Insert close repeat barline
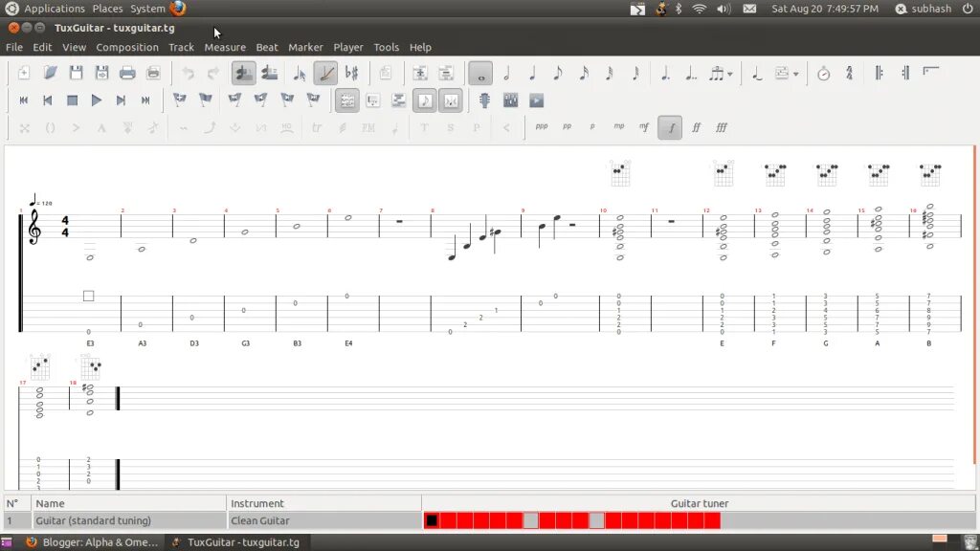 (905, 73)
